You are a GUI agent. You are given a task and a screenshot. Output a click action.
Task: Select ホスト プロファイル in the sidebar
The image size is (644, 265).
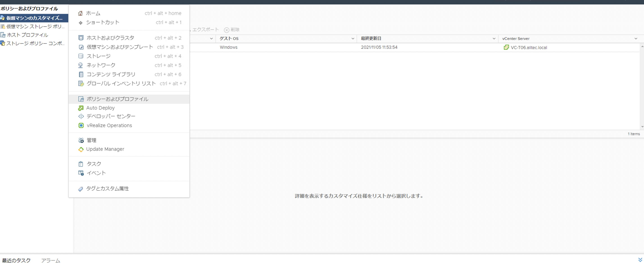click(27, 35)
